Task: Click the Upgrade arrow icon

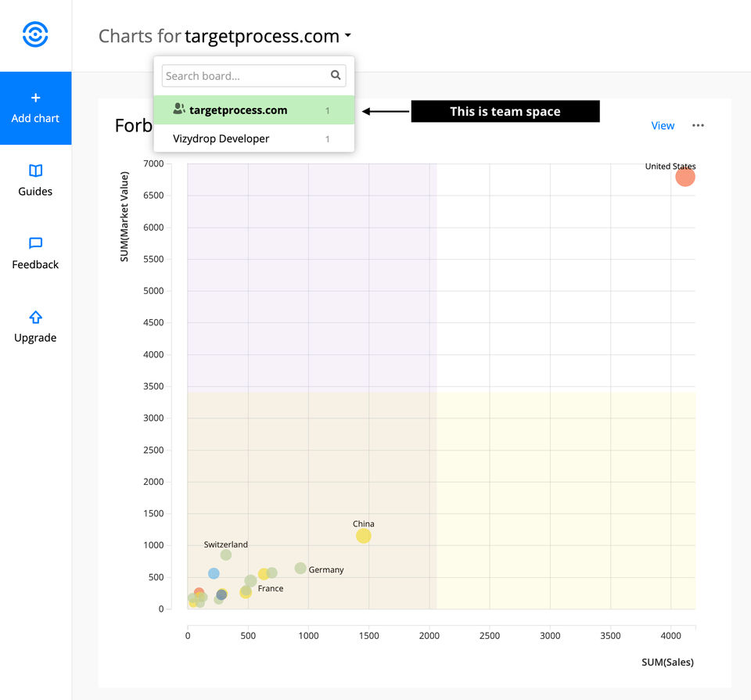Action: 35,317
